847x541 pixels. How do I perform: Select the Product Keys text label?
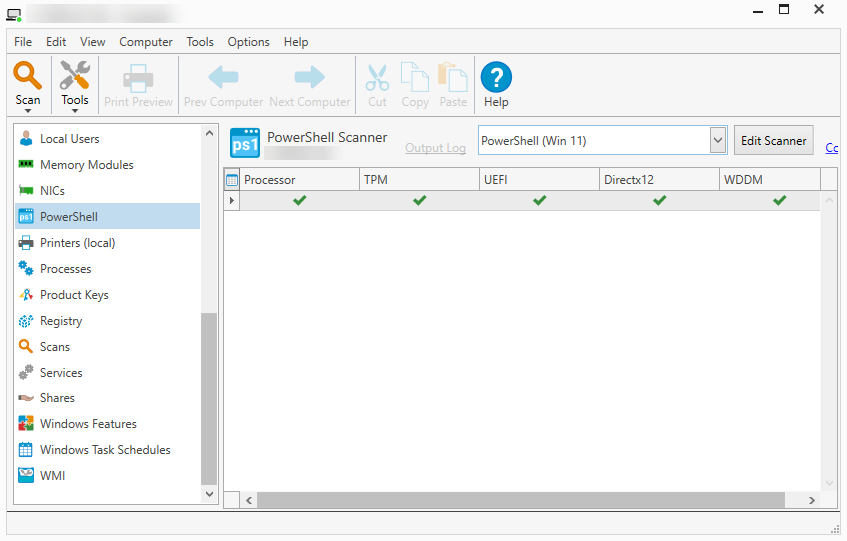74,295
